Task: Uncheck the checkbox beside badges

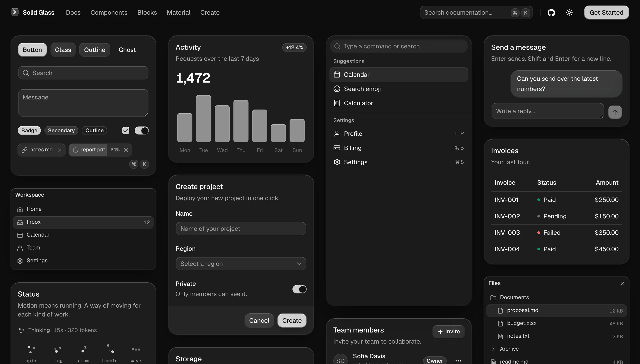Action: (x=126, y=131)
